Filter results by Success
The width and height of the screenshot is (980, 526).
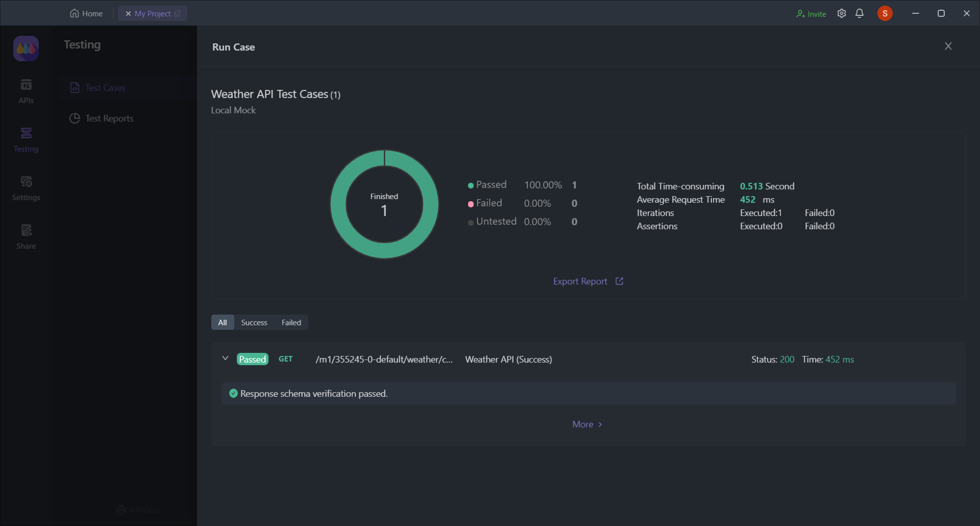[254, 322]
